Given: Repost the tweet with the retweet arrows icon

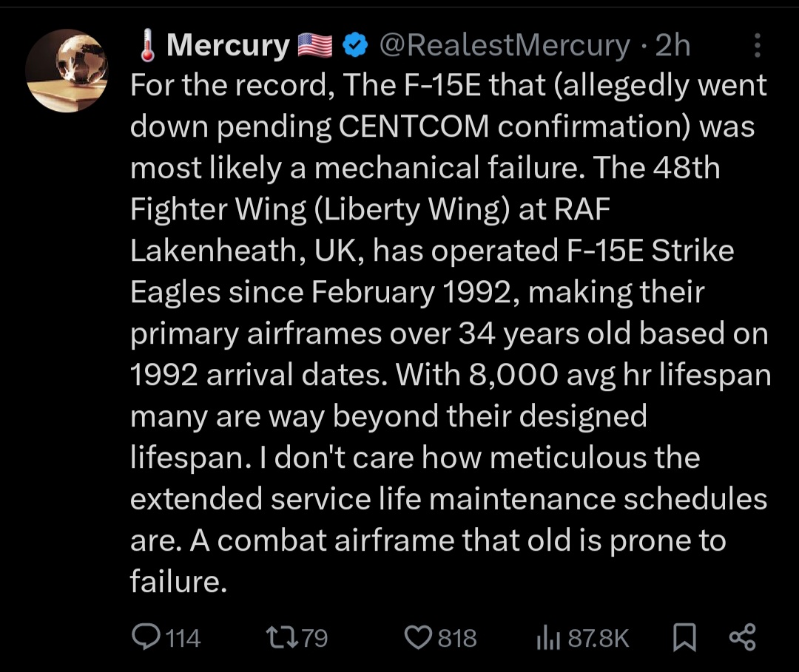Looking at the screenshot, I should (283, 637).
